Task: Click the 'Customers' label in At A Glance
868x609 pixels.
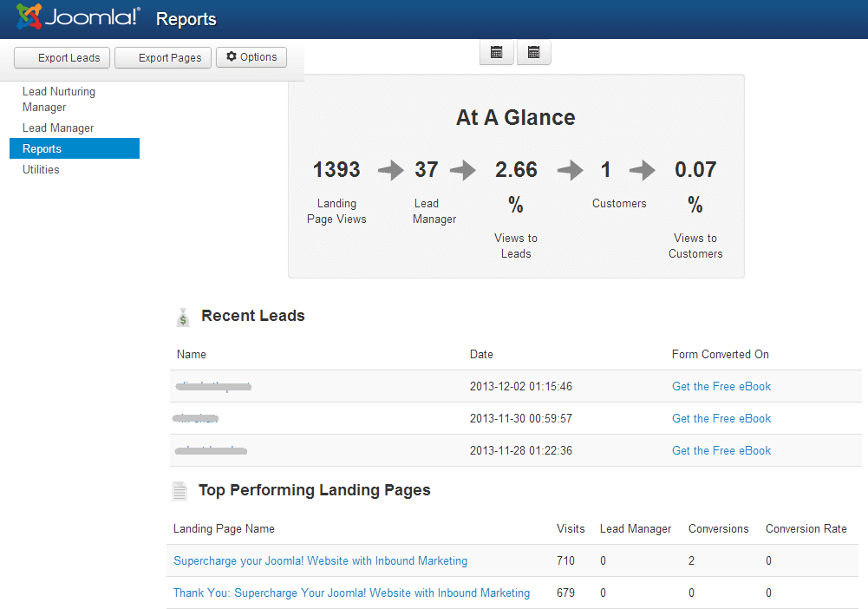Action: click(x=619, y=203)
